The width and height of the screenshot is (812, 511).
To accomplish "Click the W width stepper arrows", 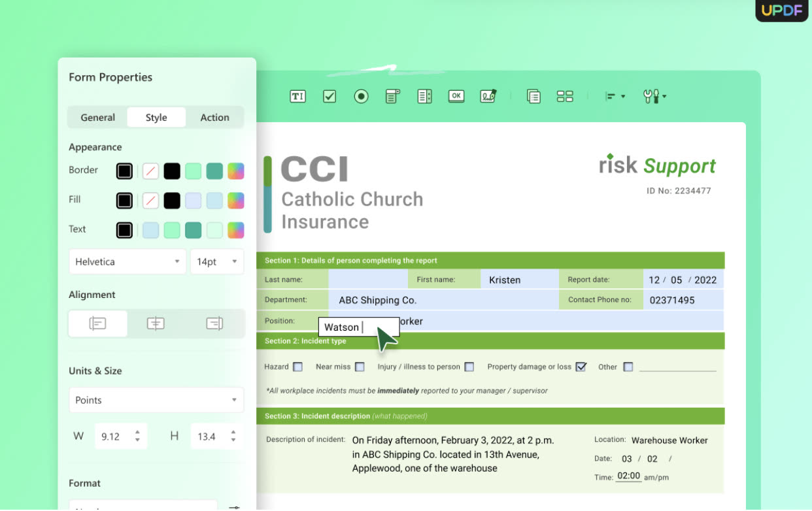I will coord(137,436).
